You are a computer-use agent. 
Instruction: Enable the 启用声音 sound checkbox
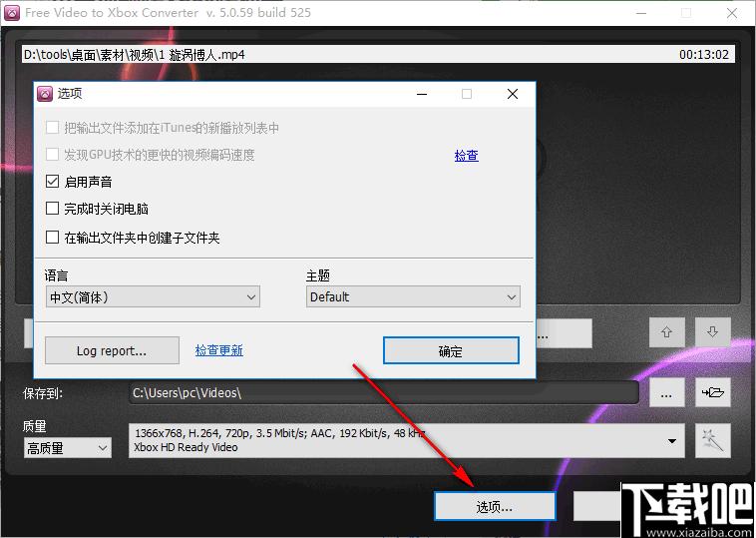(x=52, y=182)
